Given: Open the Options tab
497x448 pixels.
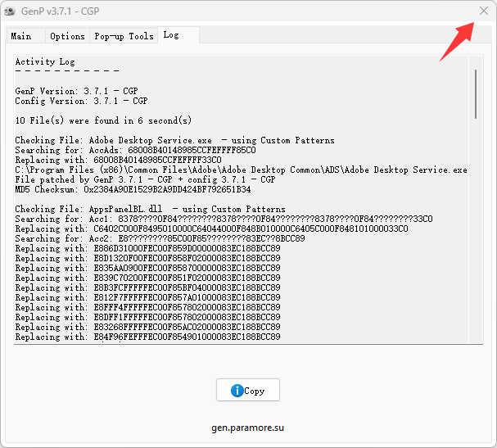Looking at the screenshot, I should point(67,36).
